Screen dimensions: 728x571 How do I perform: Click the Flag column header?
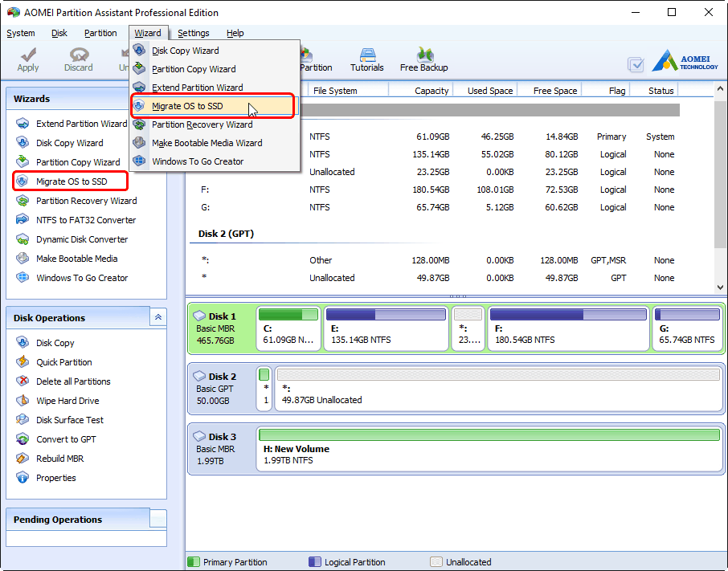click(605, 91)
